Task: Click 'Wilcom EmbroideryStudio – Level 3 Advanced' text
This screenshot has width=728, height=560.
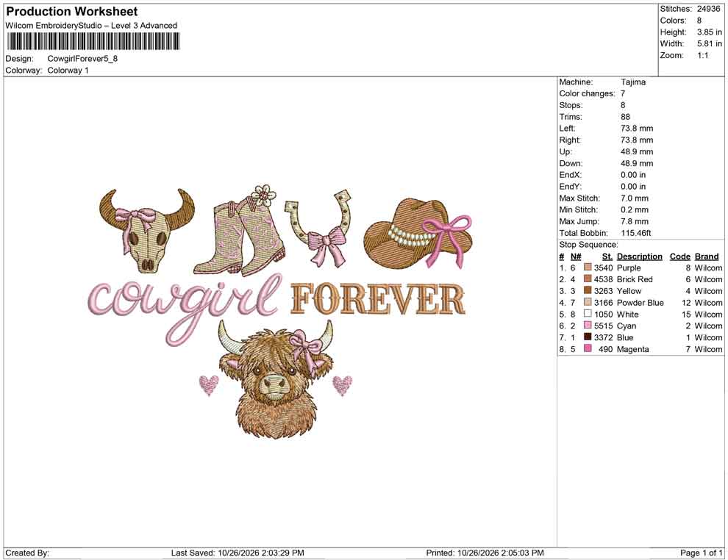Action: 91,26
